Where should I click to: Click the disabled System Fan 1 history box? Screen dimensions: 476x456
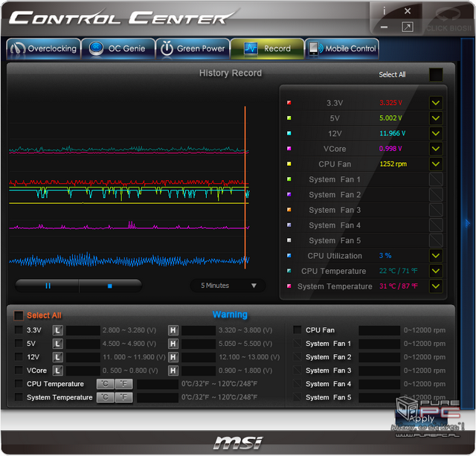[436, 179]
